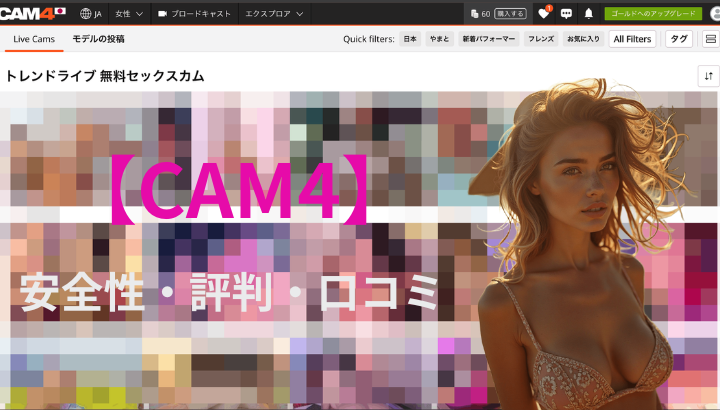720x410 pixels.
Task: Open favorites heart icon with notification
Action: pyautogui.click(x=544, y=13)
